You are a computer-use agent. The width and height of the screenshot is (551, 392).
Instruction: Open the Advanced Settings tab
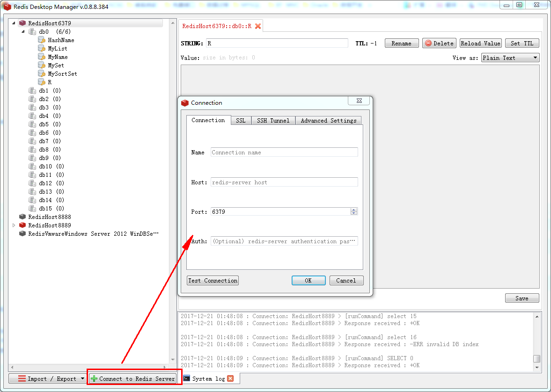click(x=329, y=121)
